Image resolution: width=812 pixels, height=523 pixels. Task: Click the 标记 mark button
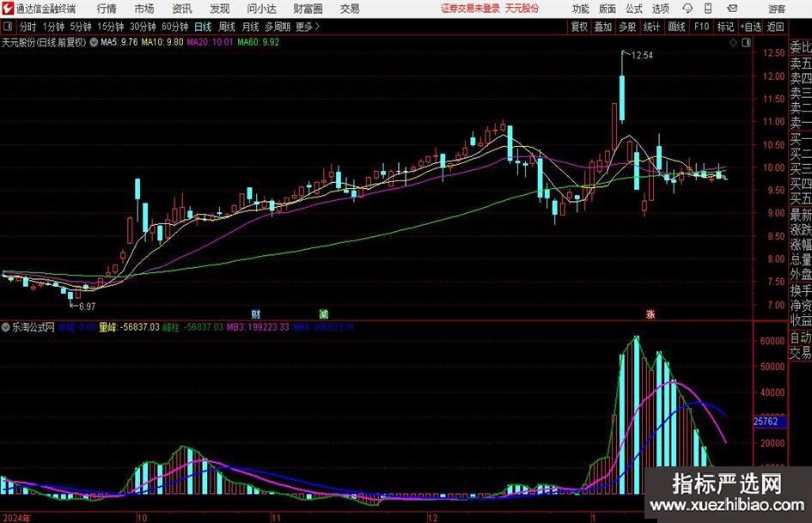coord(725,27)
